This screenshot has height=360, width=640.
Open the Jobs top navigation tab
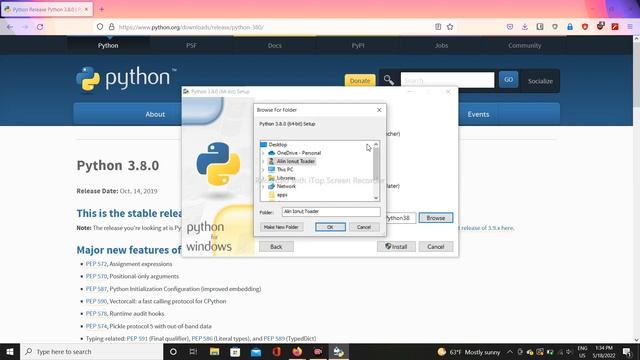[x=441, y=46]
